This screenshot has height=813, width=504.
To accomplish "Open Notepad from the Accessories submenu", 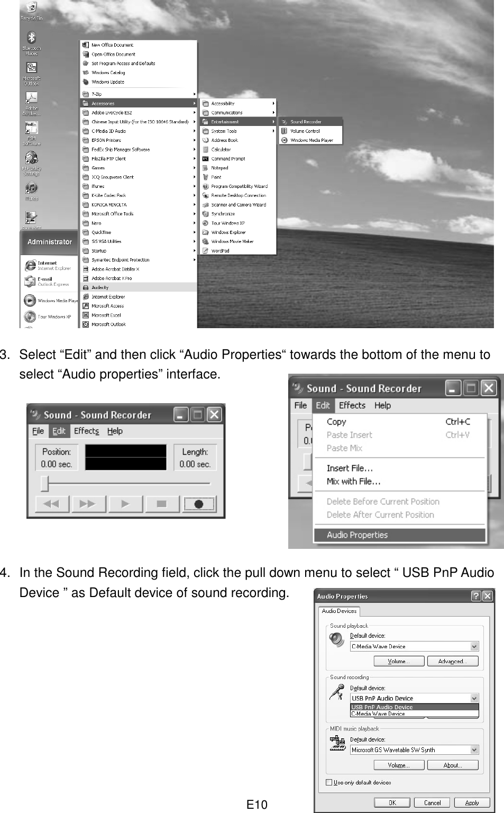I will point(239,168).
